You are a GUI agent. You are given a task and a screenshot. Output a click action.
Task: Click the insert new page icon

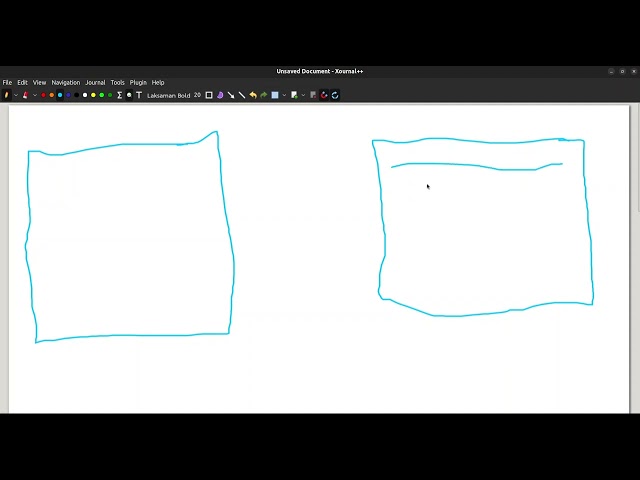tap(294, 95)
